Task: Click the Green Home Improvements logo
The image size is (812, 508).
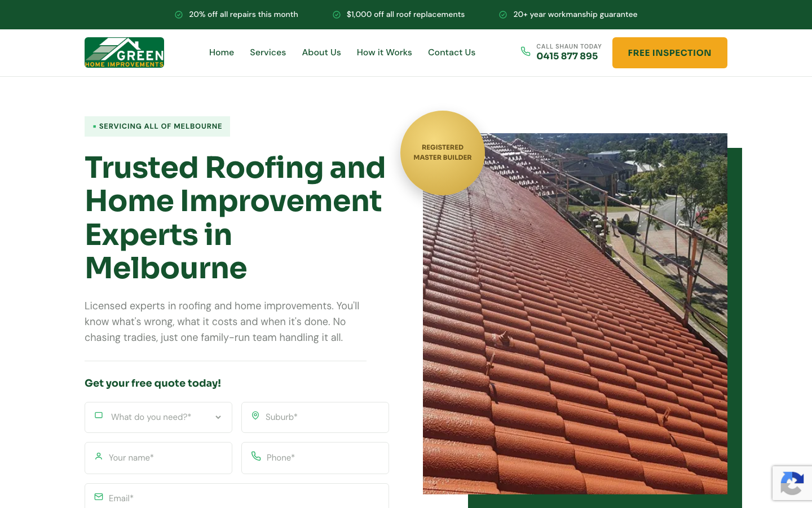Action: coord(124,52)
